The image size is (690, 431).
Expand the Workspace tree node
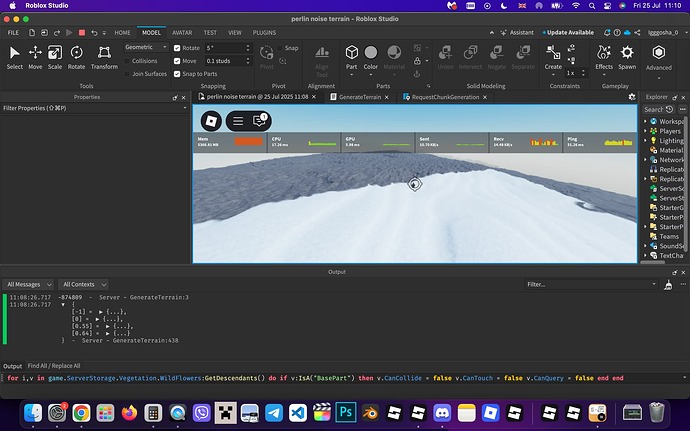tap(645, 122)
